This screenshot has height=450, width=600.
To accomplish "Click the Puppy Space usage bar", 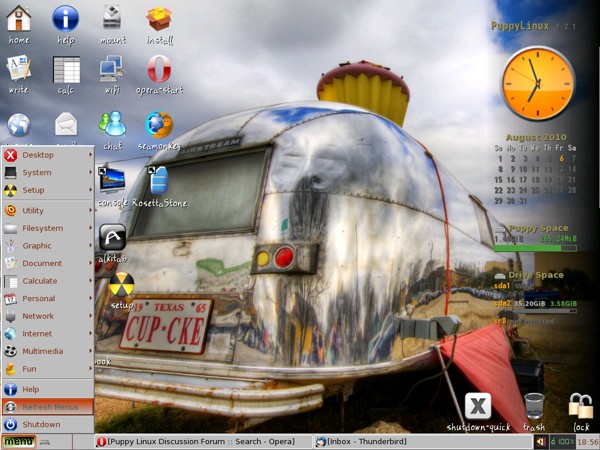I will click(x=535, y=248).
